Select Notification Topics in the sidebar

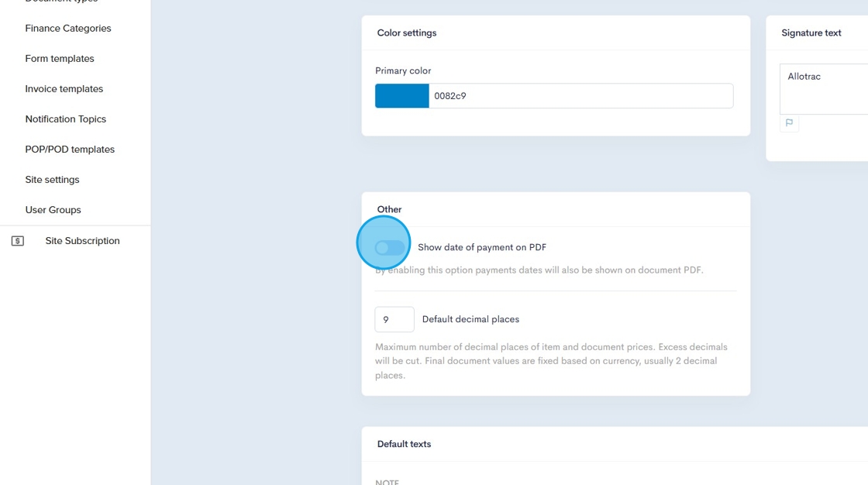(x=66, y=119)
